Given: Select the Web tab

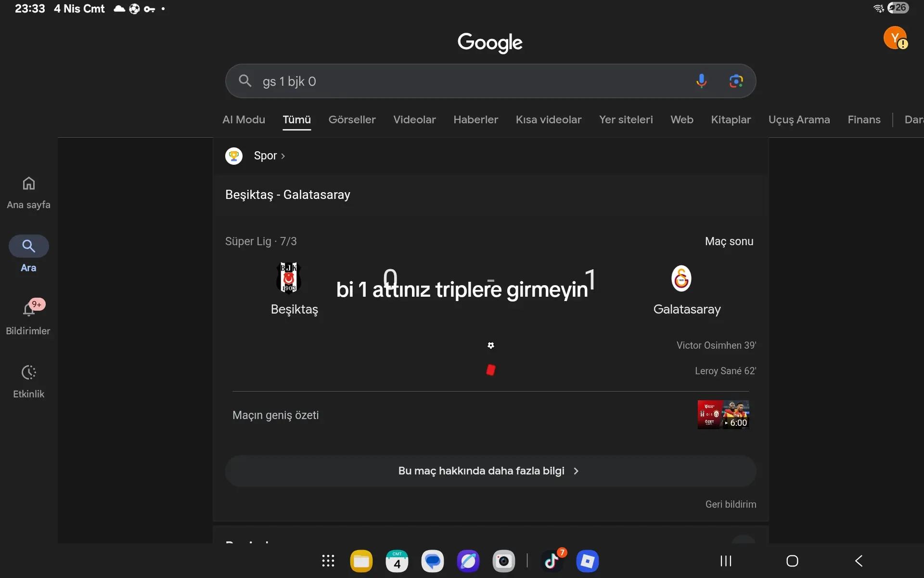Looking at the screenshot, I should (682, 119).
